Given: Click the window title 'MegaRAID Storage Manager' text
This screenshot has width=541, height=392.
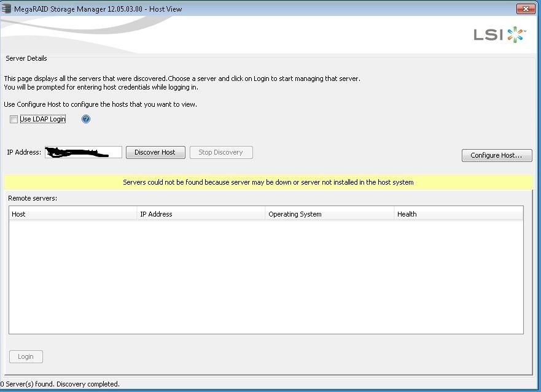Looking at the screenshot, I should (x=98, y=9).
